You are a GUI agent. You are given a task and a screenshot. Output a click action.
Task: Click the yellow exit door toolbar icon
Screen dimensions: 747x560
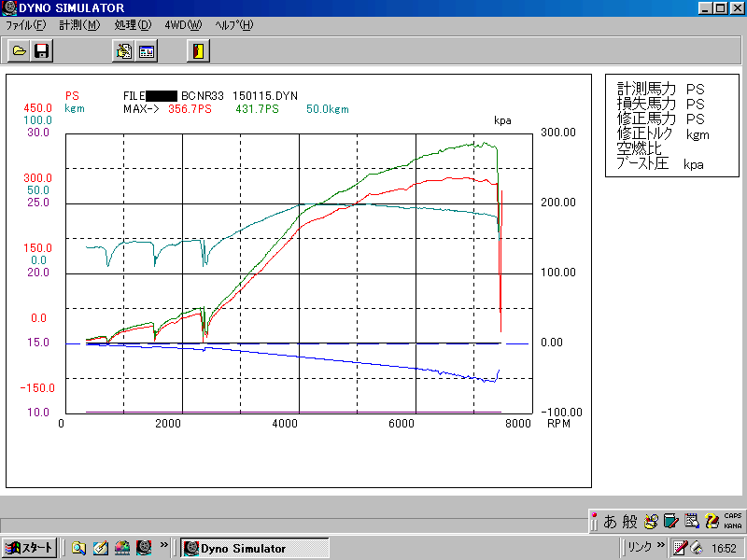[x=197, y=50]
